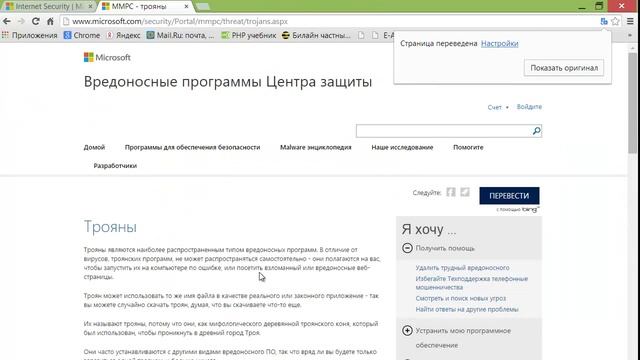Reload the page with the refresh icon
This screenshot has height=360, width=640.
36,21
